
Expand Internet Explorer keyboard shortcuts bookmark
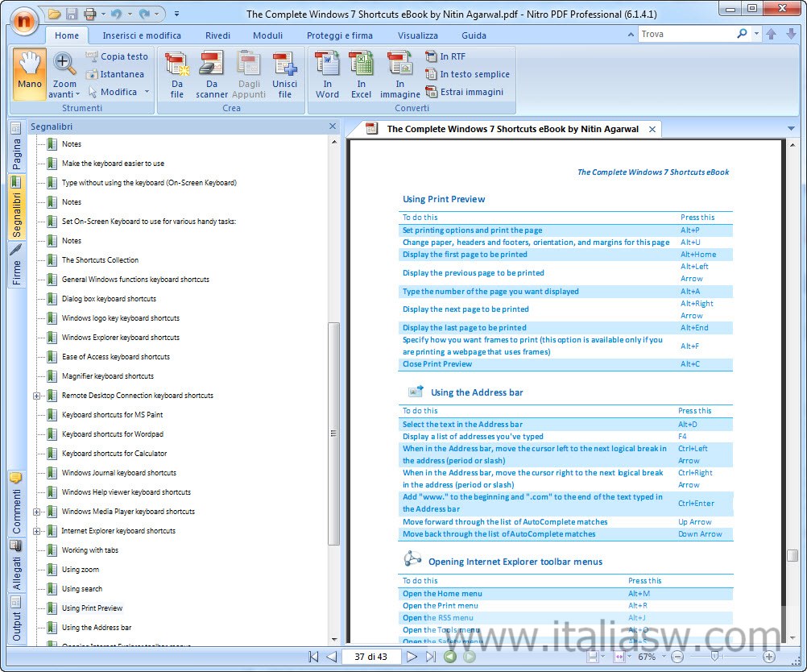click(x=36, y=531)
